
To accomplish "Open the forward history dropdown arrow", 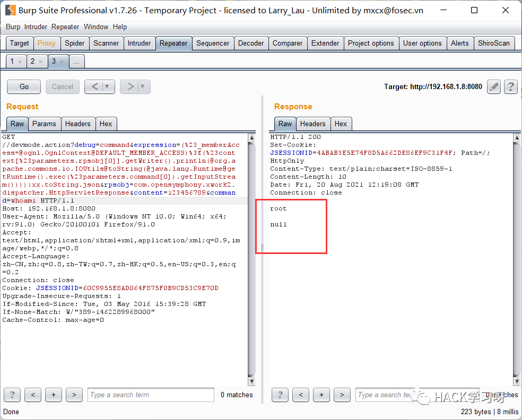I will [143, 86].
